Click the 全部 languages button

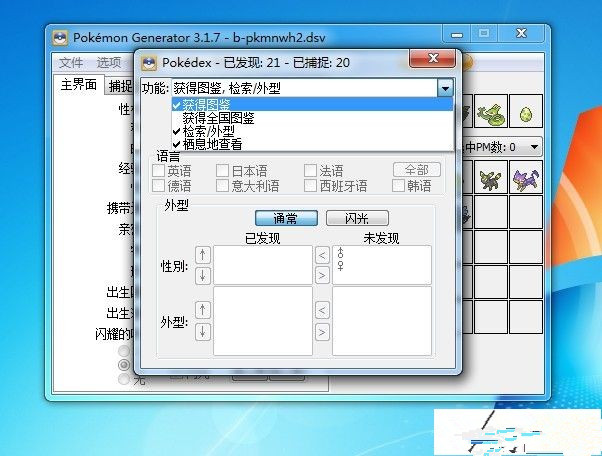coord(417,170)
